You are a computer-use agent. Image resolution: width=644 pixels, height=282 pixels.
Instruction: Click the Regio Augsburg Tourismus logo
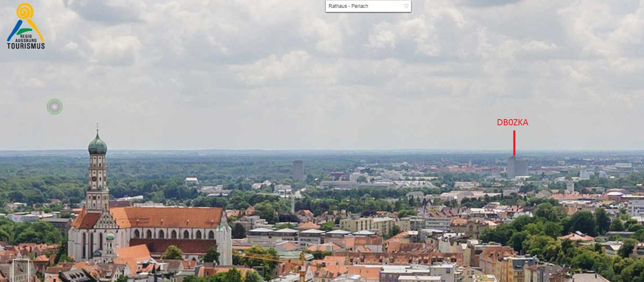coord(26,26)
